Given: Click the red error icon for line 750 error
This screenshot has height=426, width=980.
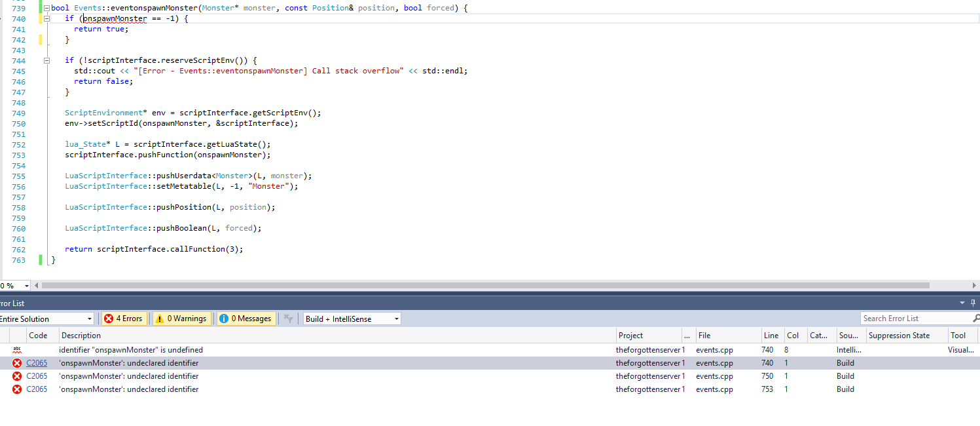Looking at the screenshot, I should pos(17,376).
